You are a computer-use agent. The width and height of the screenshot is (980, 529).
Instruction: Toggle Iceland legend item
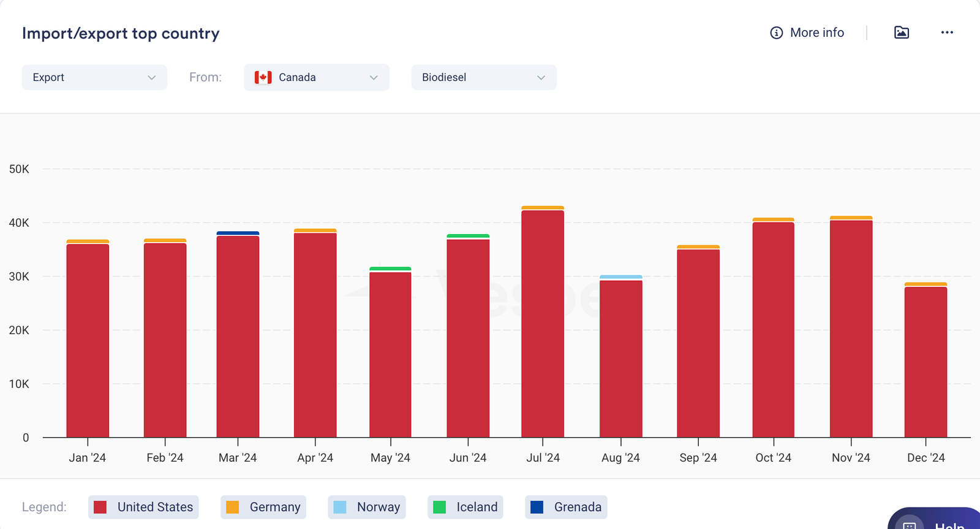point(466,507)
